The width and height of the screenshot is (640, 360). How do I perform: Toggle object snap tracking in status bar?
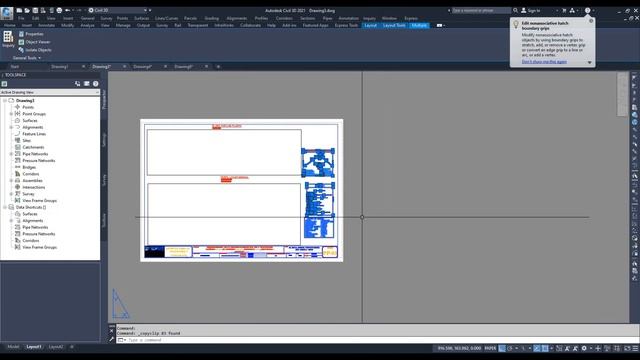(x=537, y=348)
